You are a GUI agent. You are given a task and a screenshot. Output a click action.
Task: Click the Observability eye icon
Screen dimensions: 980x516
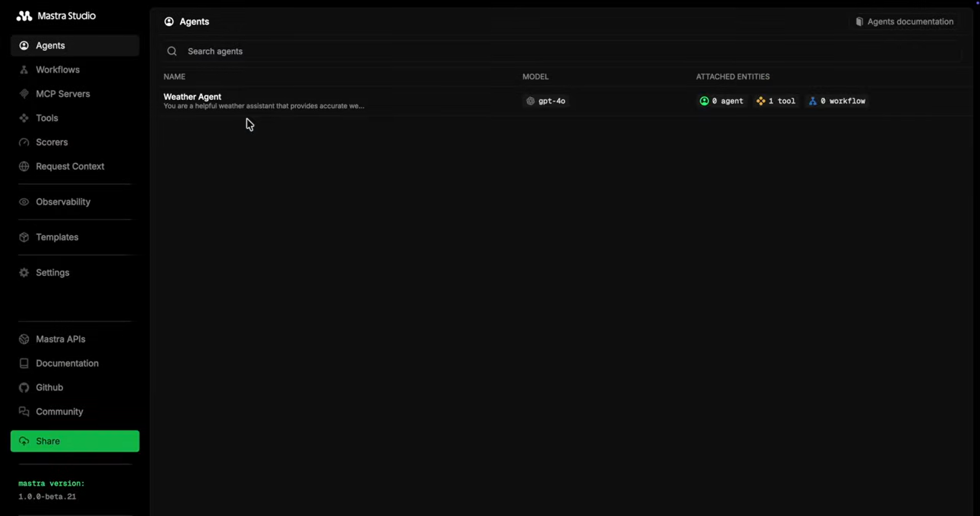click(x=24, y=201)
